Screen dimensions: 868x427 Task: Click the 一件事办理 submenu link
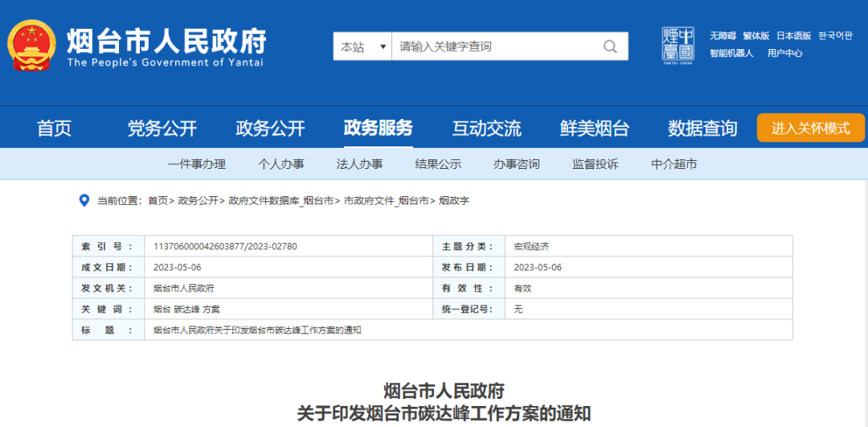[197, 164]
